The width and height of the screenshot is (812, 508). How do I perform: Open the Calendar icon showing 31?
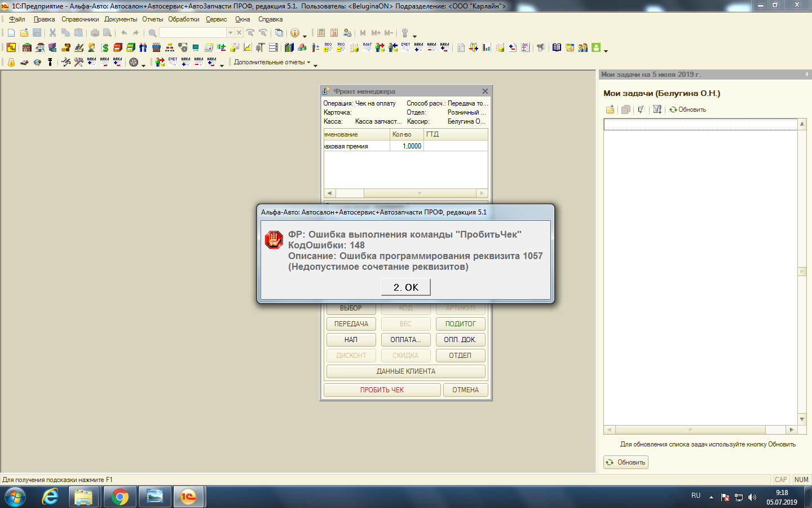[x=334, y=33]
